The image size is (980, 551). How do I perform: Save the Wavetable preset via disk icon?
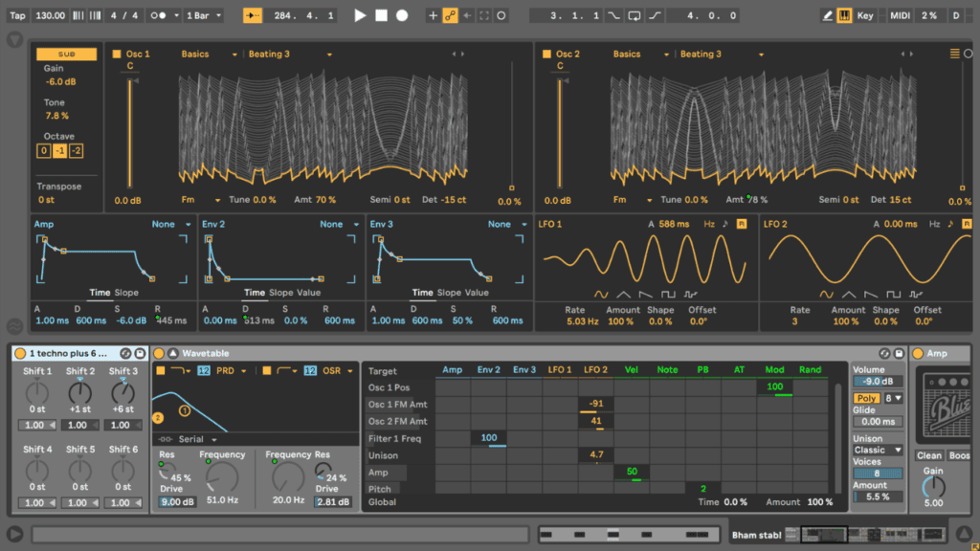901,353
